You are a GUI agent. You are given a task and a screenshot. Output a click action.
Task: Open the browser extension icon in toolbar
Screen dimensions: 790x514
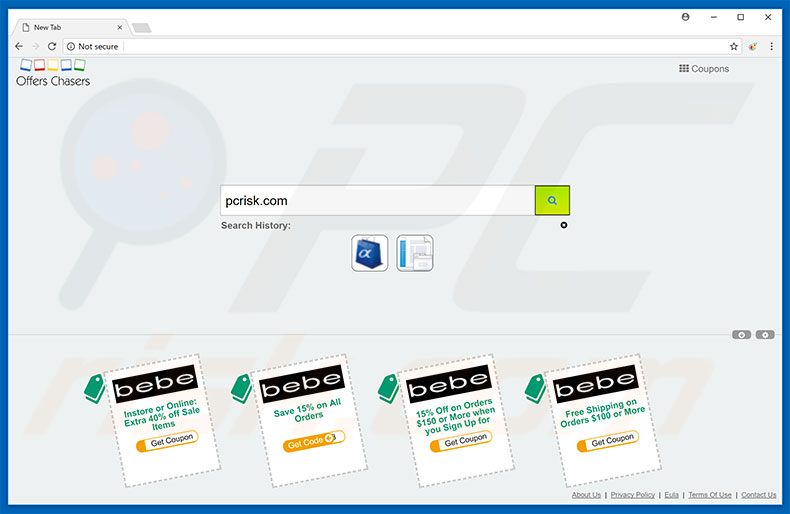pyautogui.click(x=753, y=46)
